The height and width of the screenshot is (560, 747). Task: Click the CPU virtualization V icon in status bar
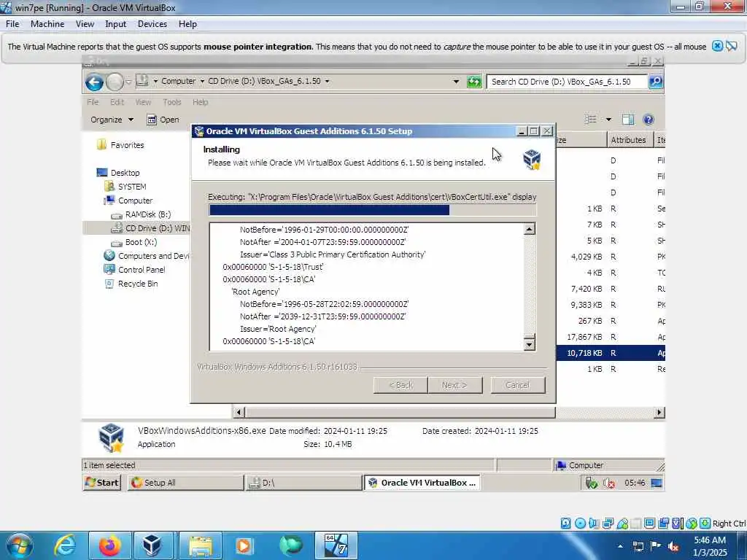(x=676, y=524)
